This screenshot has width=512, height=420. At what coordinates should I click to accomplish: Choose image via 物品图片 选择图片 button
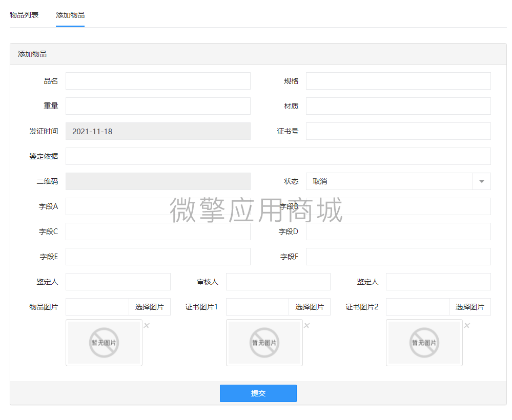(150, 307)
